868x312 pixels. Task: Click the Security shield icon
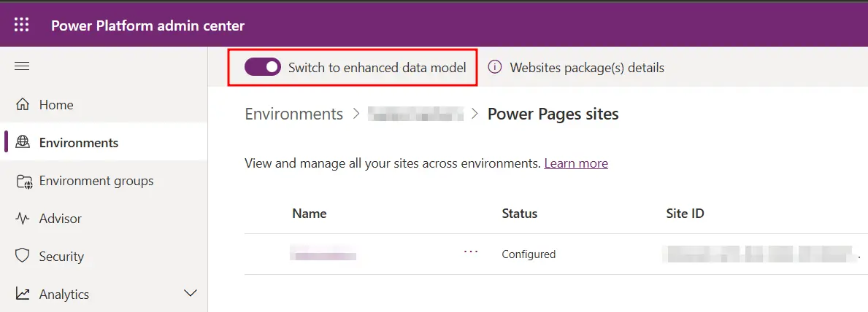click(x=22, y=256)
